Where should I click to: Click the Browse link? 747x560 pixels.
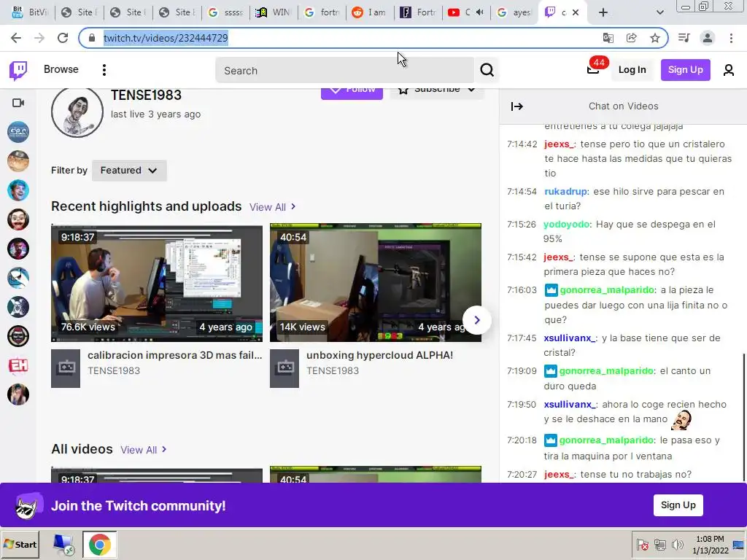[x=61, y=69]
